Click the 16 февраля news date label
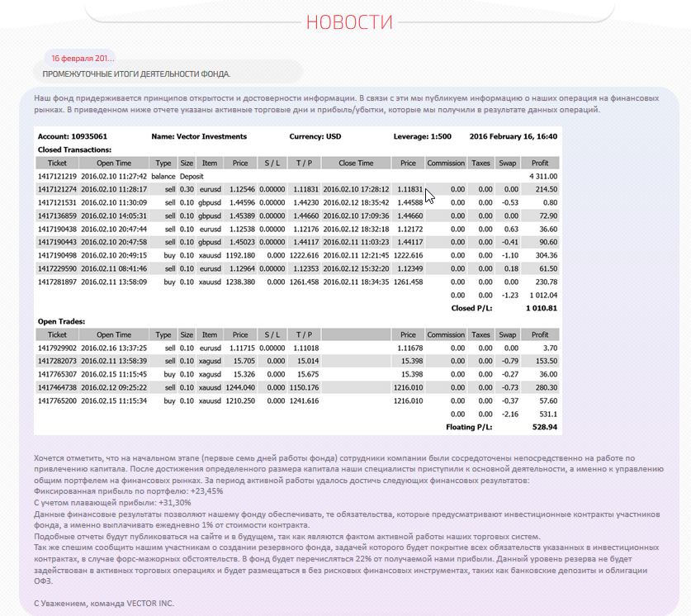Image resolution: width=691 pixels, height=616 pixels. click(x=83, y=59)
